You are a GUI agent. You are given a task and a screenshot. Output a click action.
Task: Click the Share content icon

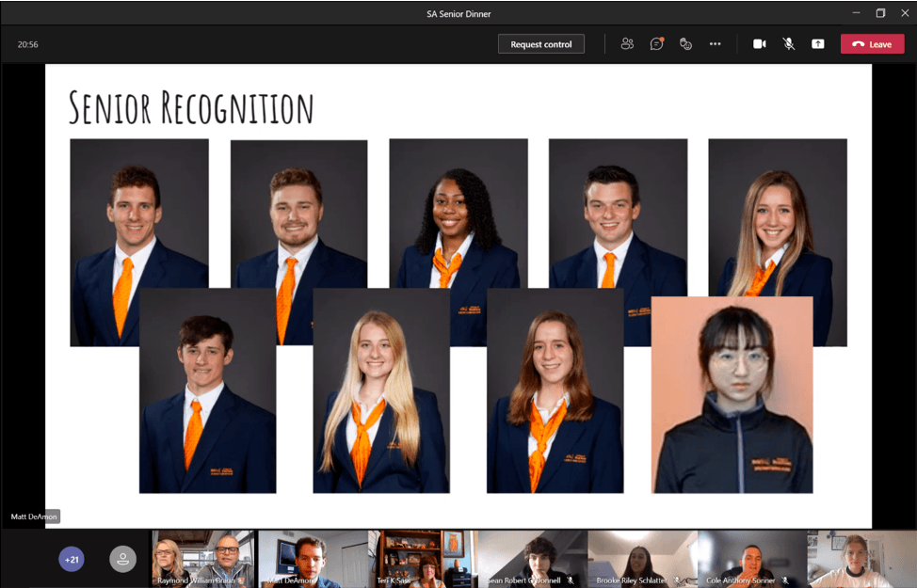(818, 44)
